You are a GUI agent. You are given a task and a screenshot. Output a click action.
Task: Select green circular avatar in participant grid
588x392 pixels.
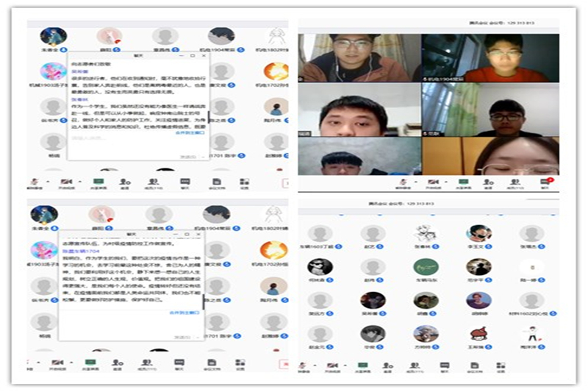(x=426, y=267)
